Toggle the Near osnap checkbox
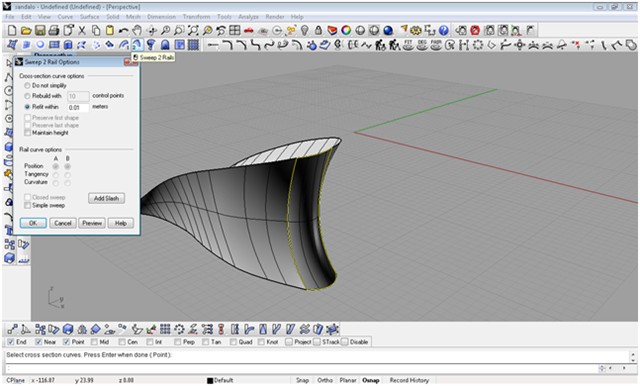Screen dimensions: 640x386 39,342
